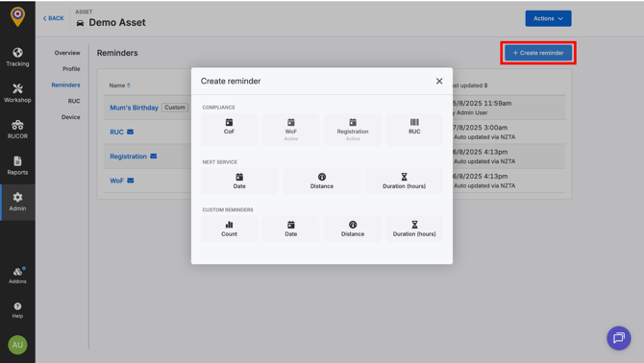Select Next Service Date option
The image size is (644, 363).
pyautogui.click(x=239, y=181)
